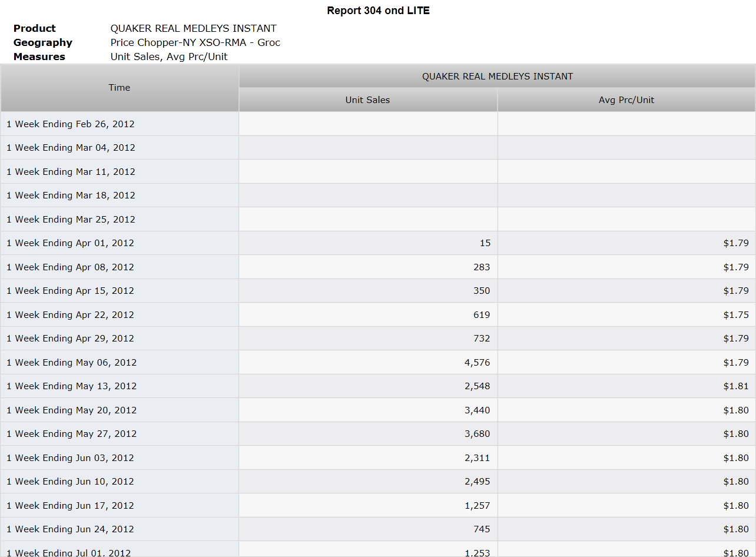
Task: Select row 1 Week Ending May 13, 2012
Action: point(378,386)
